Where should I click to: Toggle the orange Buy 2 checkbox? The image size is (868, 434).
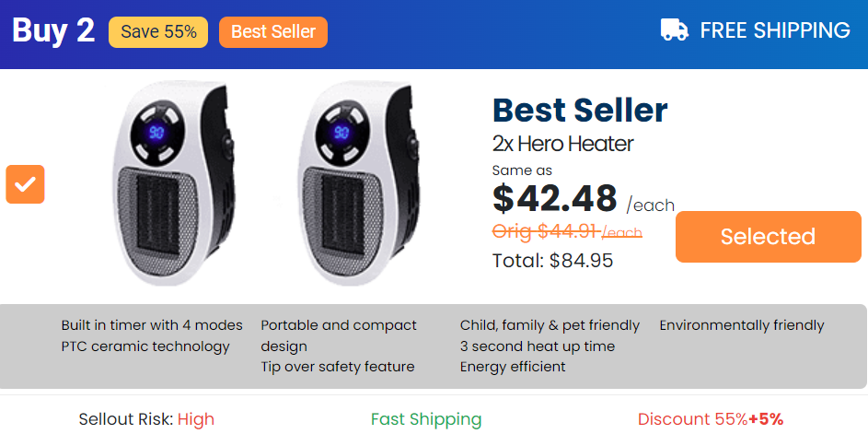(x=26, y=184)
